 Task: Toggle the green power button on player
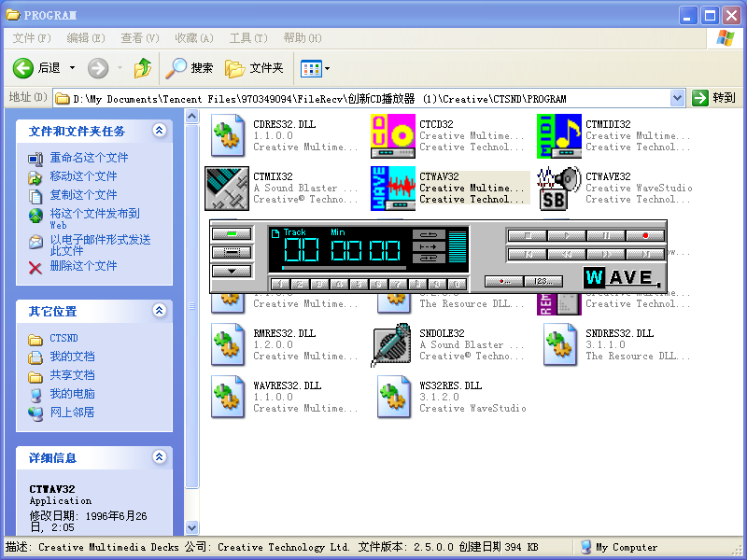point(232,233)
